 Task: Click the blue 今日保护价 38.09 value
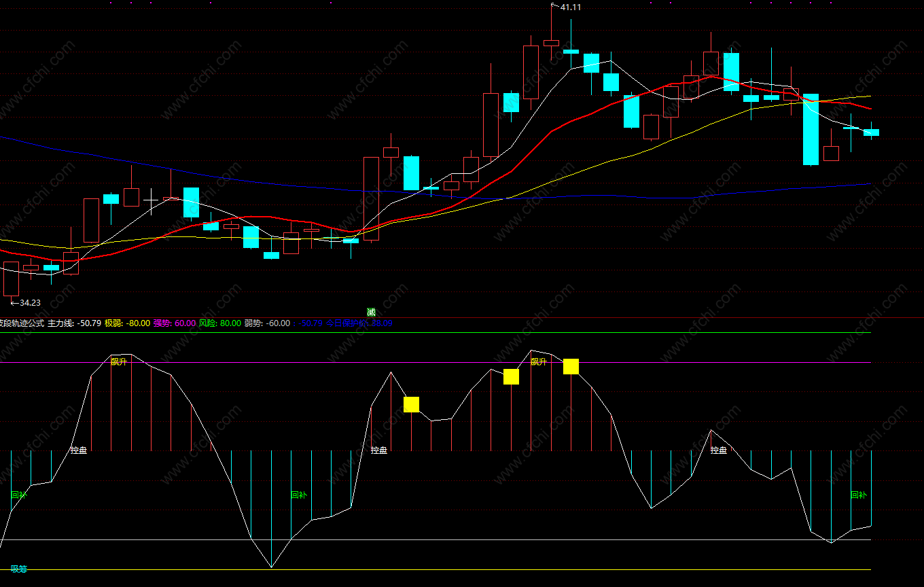coord(359,323)
